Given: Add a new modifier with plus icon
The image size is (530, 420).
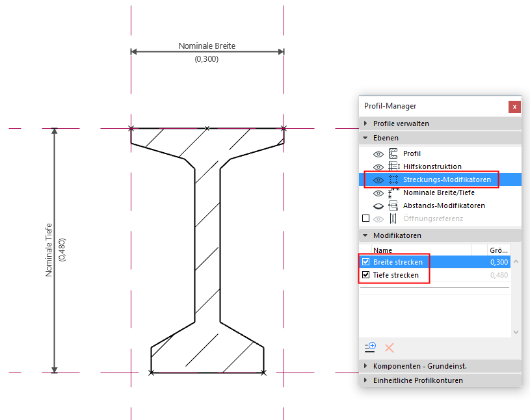Looking at the screenshot, I should (370, 347).
